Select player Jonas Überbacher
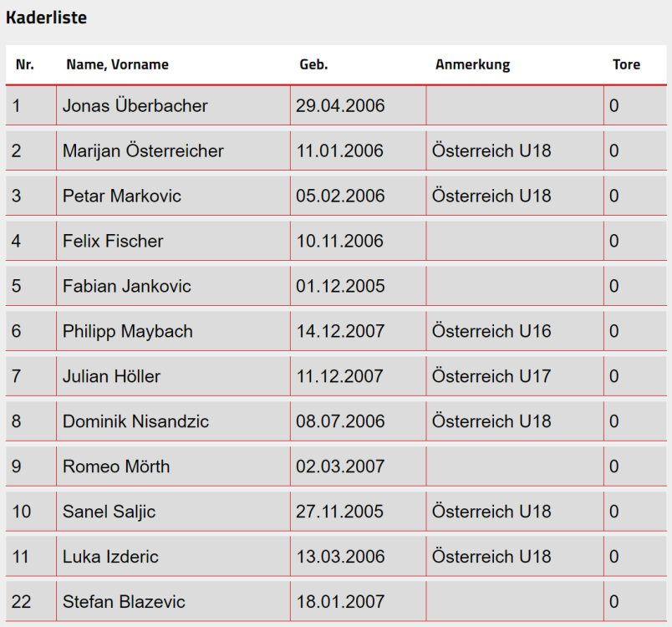 click(x=135, y=106)
